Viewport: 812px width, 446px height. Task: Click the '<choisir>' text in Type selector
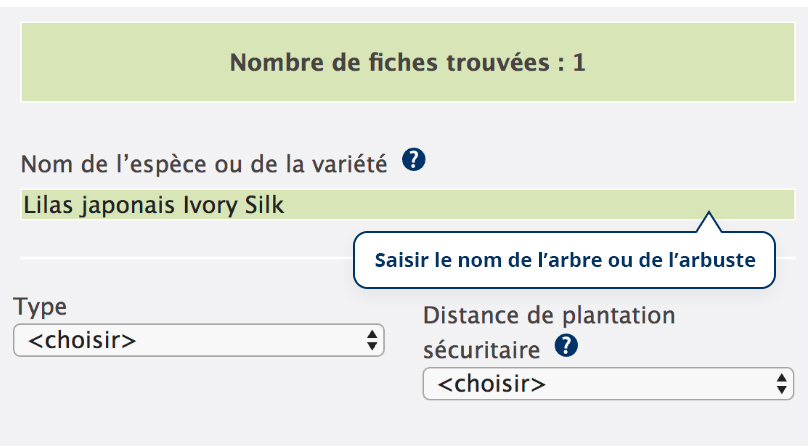pos(82,340)
